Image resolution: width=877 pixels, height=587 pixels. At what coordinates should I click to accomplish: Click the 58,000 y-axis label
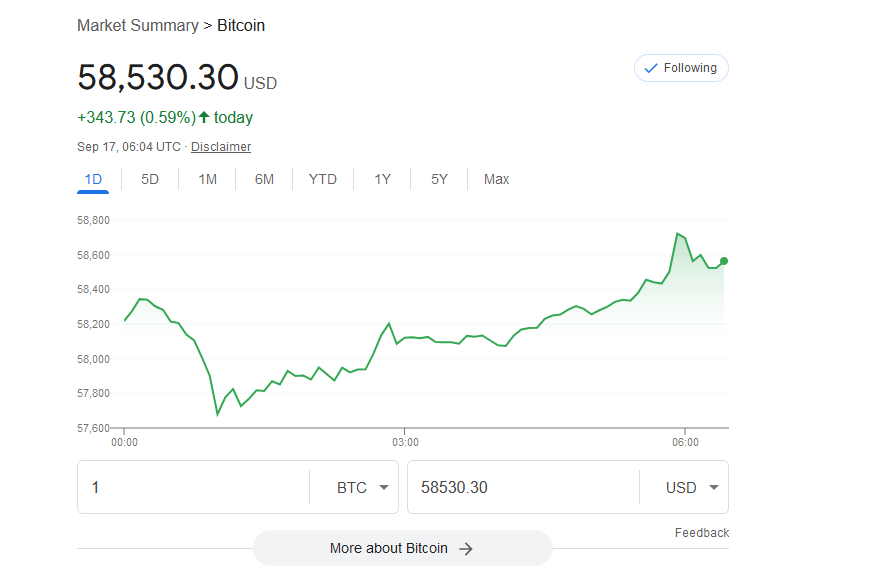tap(93, 359)
